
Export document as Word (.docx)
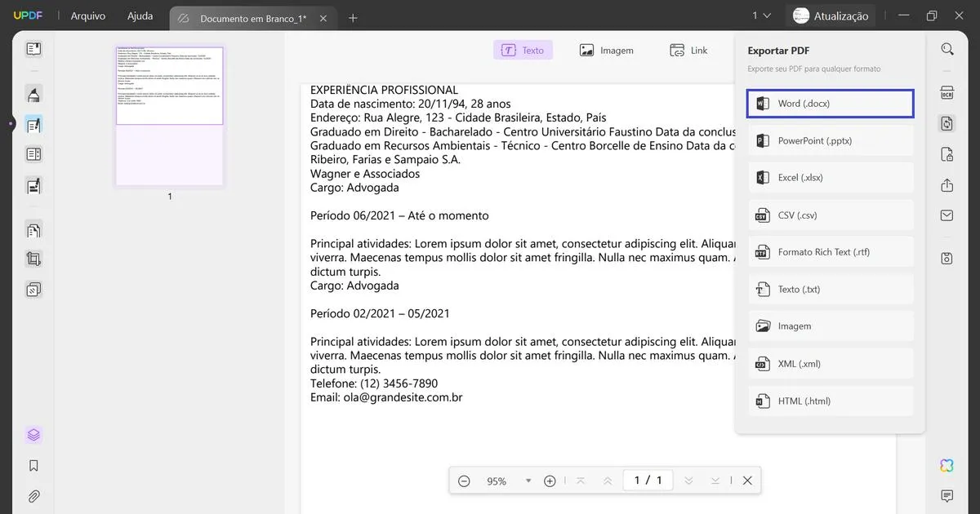pos(830,103)
